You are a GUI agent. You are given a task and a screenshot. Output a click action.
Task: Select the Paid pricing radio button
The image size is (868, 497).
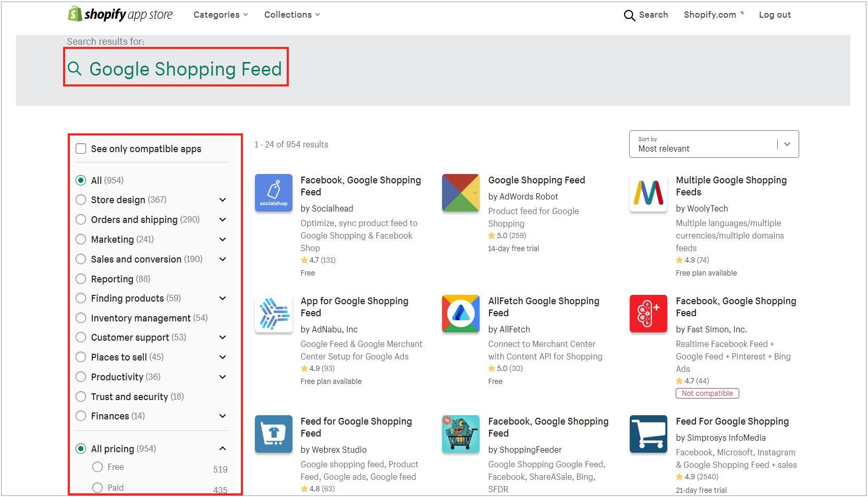(97, 488)
